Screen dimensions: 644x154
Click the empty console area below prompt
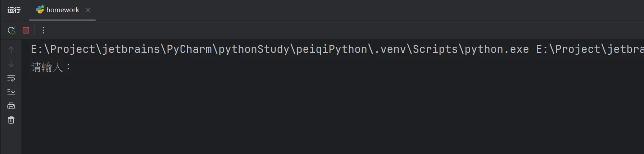click(x=288, y=115)
